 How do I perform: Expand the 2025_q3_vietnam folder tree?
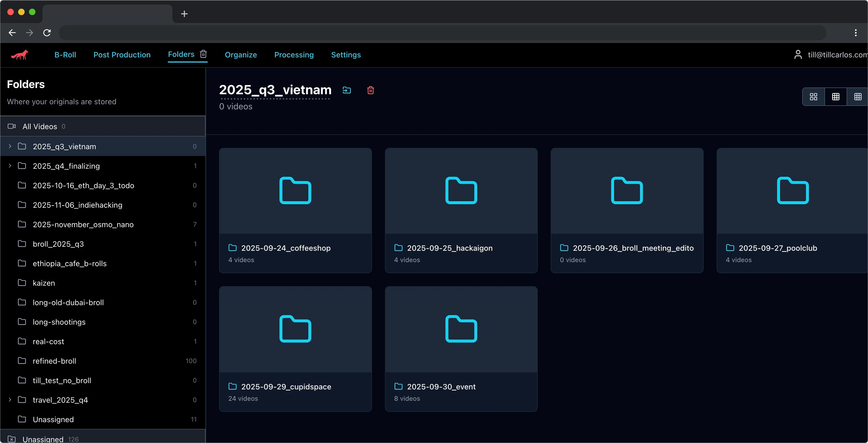tap(9, 146)
